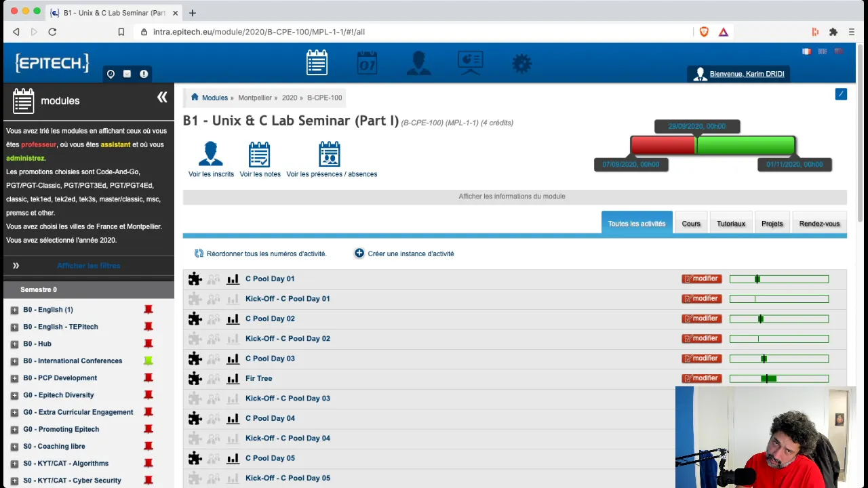Collapse the modules sidebar with double chevron
This screenshot has width=868, height=488.
162,98
